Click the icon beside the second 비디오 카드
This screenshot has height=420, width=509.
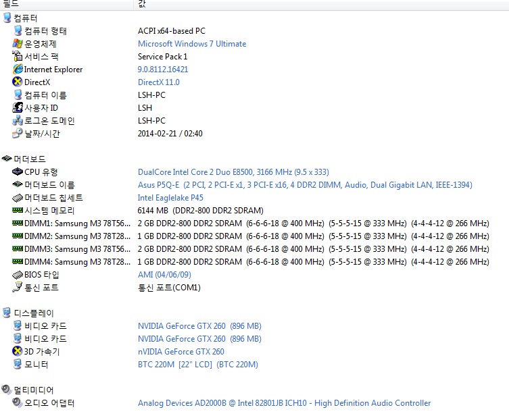click(18, 338)
